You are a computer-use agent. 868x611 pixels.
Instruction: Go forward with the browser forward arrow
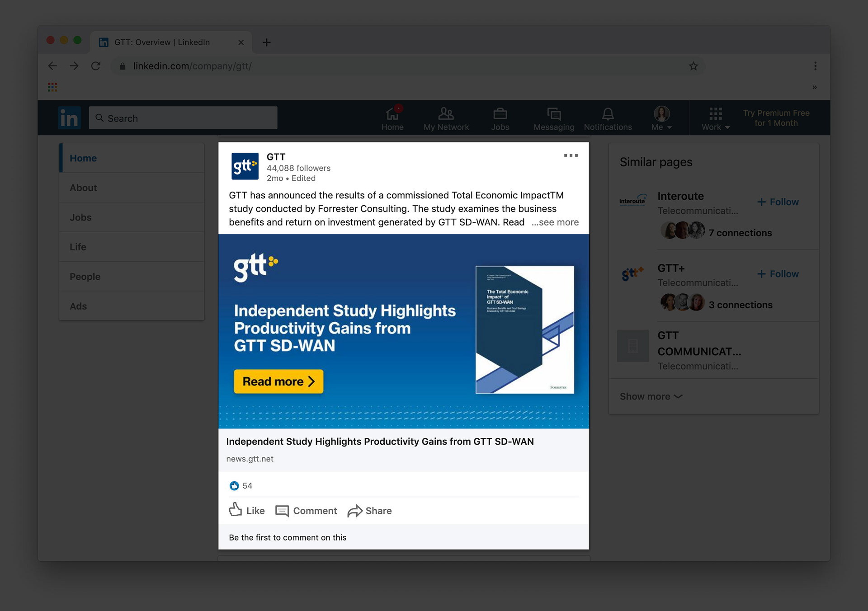coord(74,66)
